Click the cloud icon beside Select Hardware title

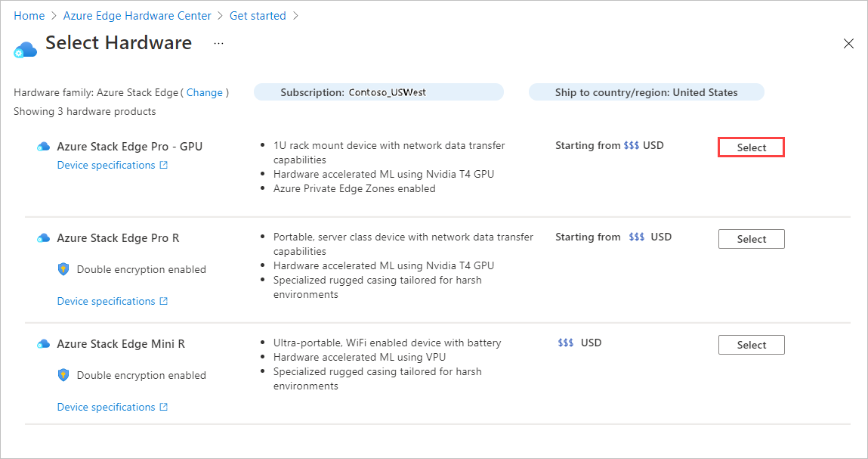click(x=25, y=48)
